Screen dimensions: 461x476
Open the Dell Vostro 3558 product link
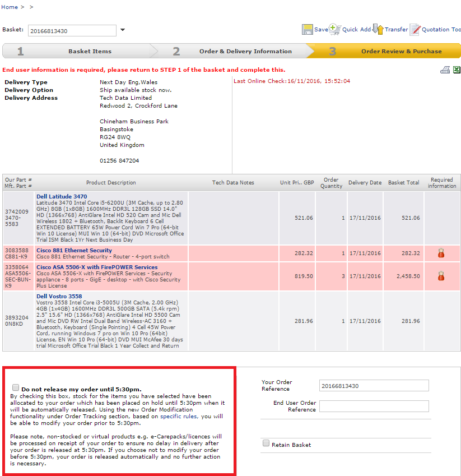pos(59,296)
